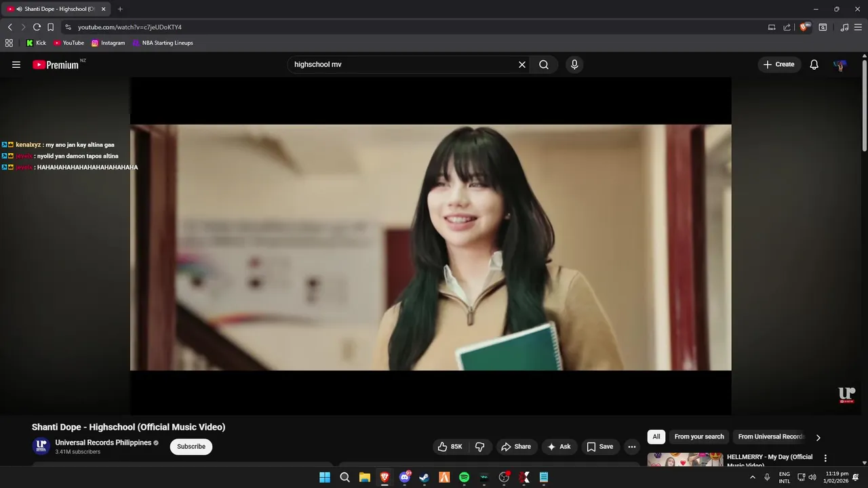Click the Ask button under the video
The image size is (868, 488).
click(559, 447)
